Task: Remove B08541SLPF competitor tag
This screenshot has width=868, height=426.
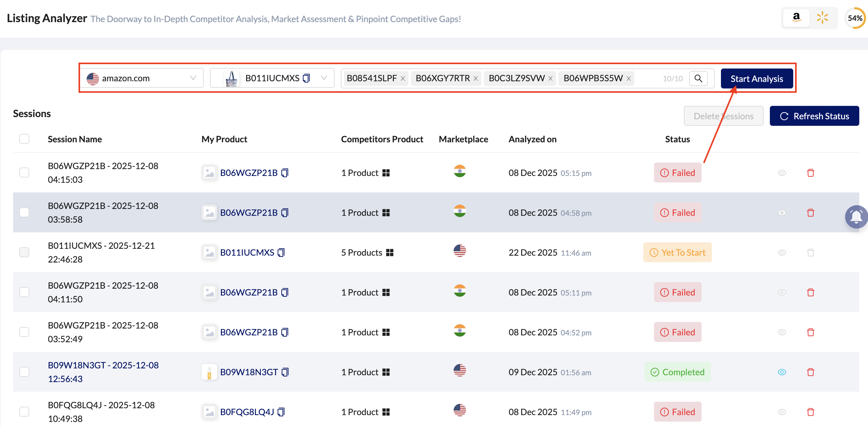Action: tap(403, 78)
